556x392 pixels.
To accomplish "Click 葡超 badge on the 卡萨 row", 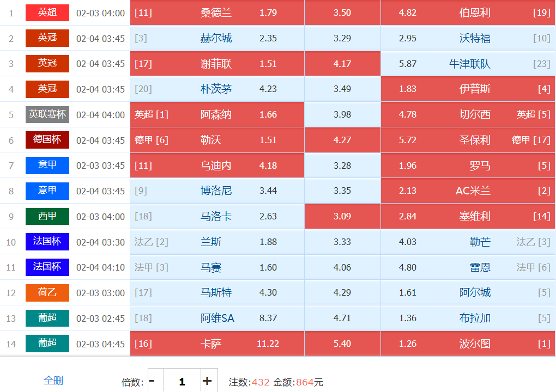I will pyautogui.click(x=47, y=344).
